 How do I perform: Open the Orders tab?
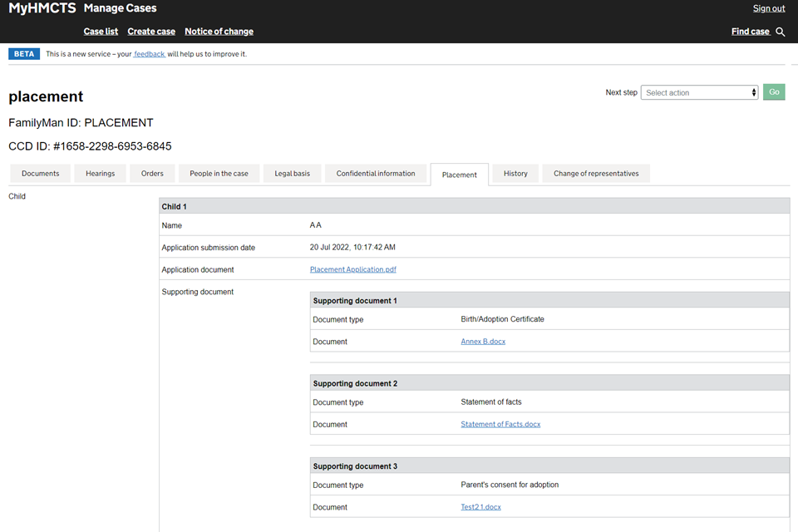click(152, 174)
